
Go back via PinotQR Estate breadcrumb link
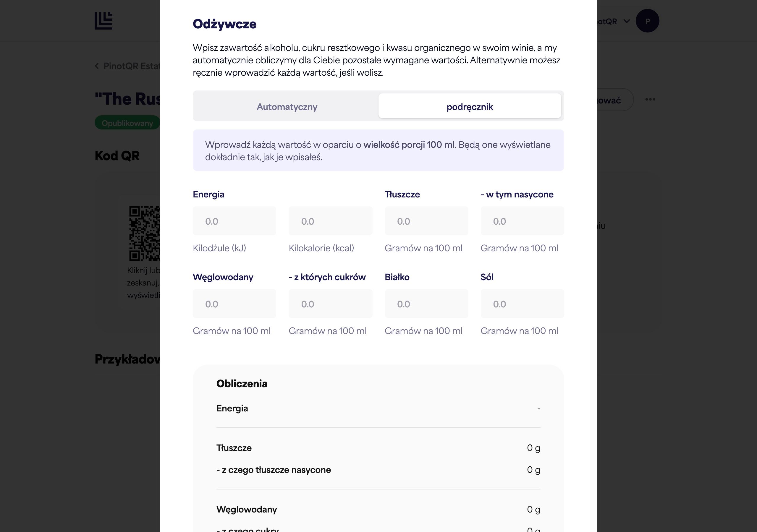point(127,66)
